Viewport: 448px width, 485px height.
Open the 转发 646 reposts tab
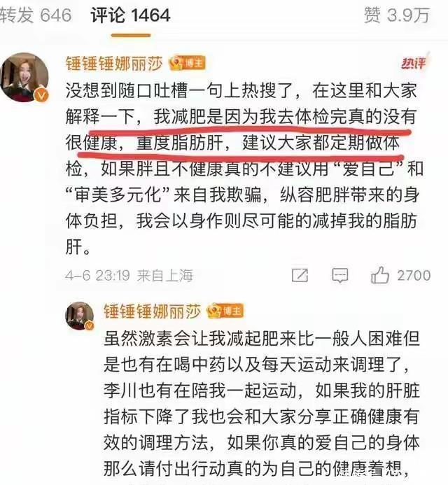tap(36, 15)
